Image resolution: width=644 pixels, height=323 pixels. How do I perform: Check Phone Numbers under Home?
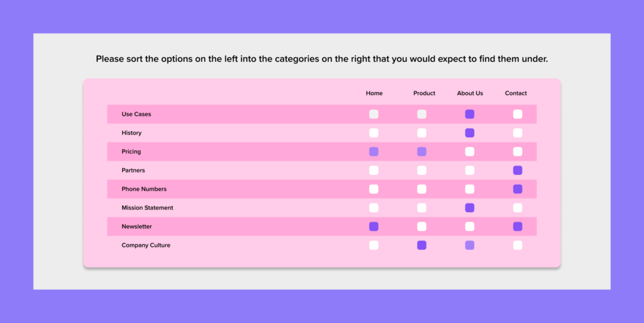tap(374, 189)
